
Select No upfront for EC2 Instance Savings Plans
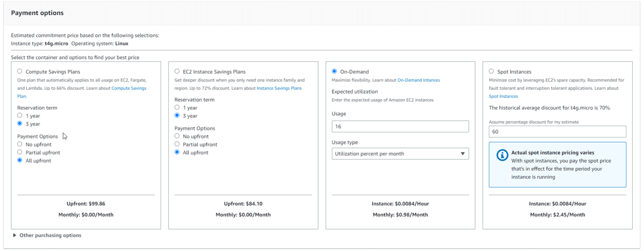pyautogui.click(x=177, y=136)
